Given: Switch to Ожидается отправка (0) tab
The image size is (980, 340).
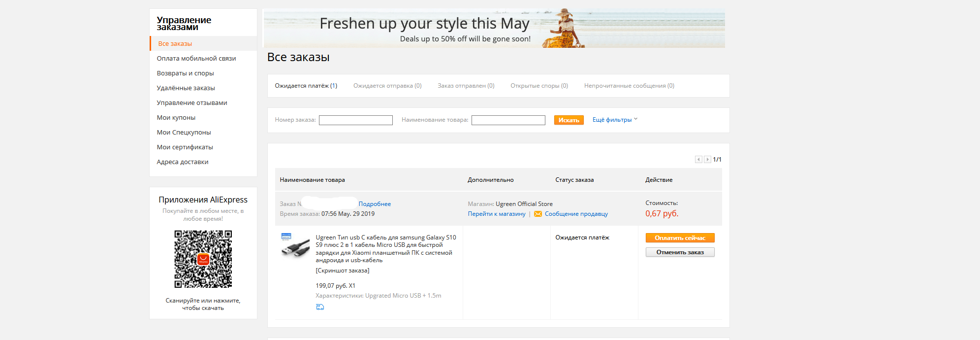Looking at the screenshot, I should tap(387, 86).
